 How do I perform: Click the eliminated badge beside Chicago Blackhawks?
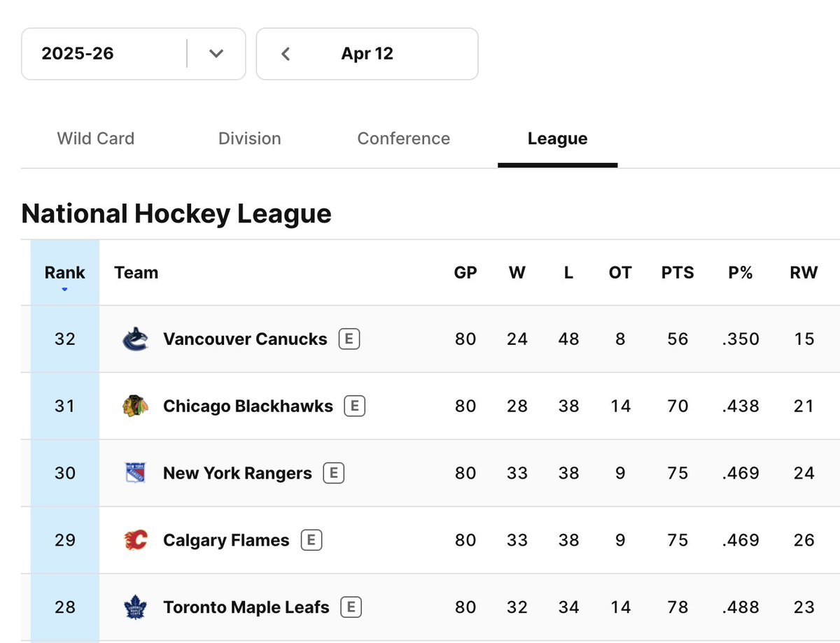coord(355,407)
